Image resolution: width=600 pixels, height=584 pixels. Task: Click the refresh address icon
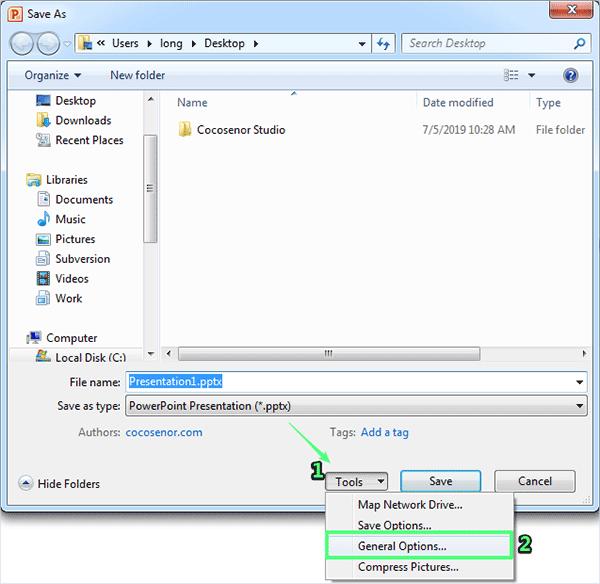[383, 44]
